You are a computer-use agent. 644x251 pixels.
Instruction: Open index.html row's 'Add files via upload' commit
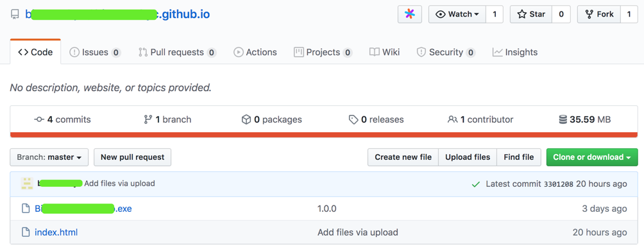tap(358, 232)
